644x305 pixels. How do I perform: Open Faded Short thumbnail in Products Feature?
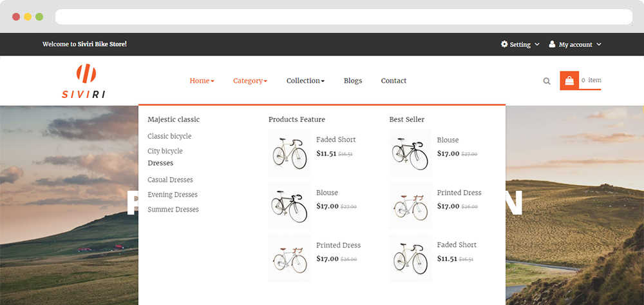click(290, 153)
